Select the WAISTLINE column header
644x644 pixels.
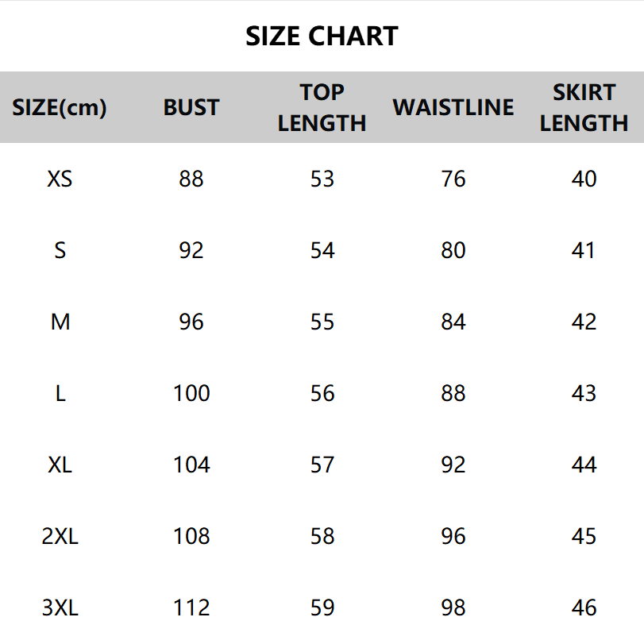pyautogui.click(x=453, y=107)
